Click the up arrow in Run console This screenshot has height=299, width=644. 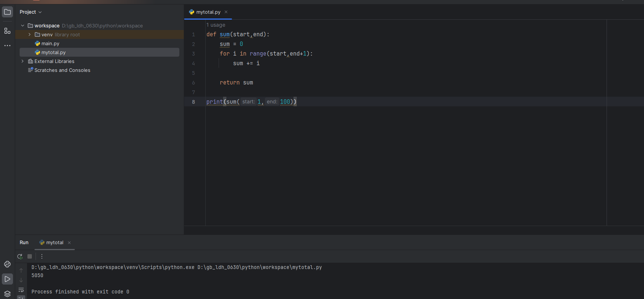pos(21,270)
